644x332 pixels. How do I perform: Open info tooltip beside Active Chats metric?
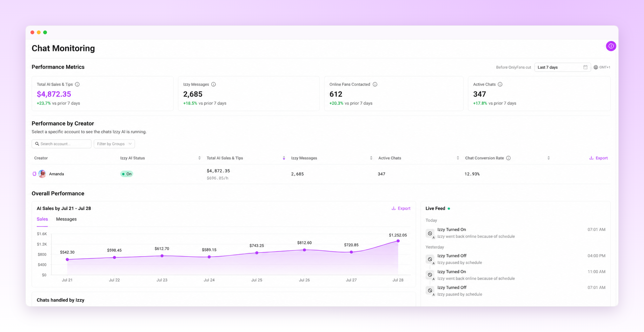(500, 84)
